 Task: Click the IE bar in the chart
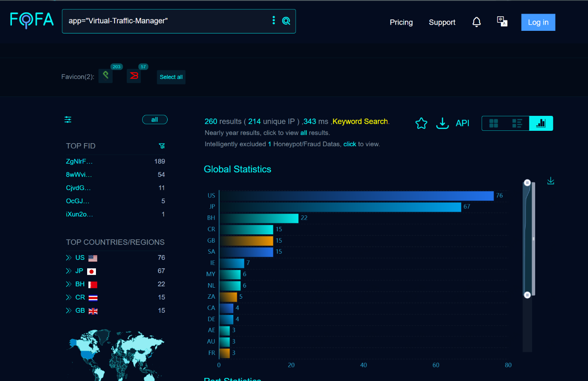click(x=232, y=263)
